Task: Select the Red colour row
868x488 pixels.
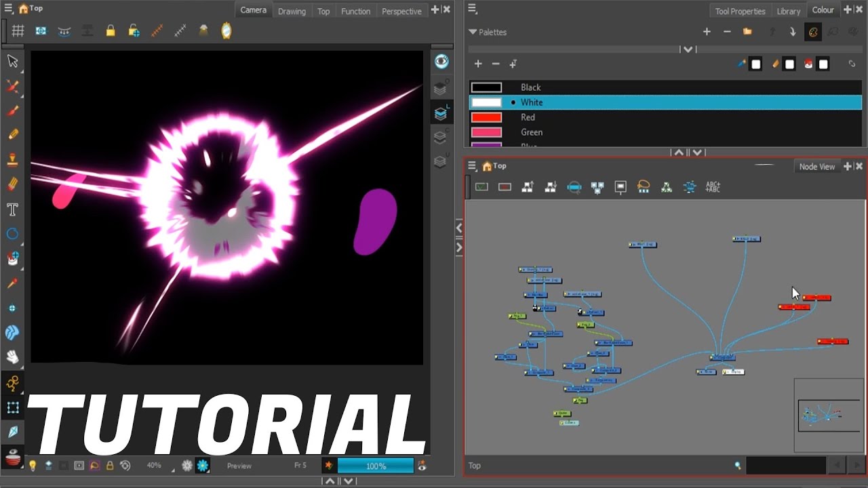Action: [x=665, y=117]
